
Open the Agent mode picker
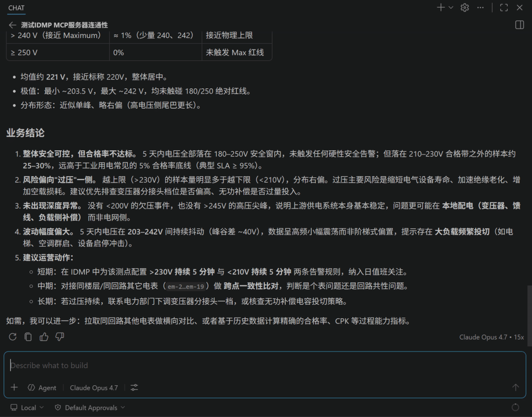tap(42, 387)
